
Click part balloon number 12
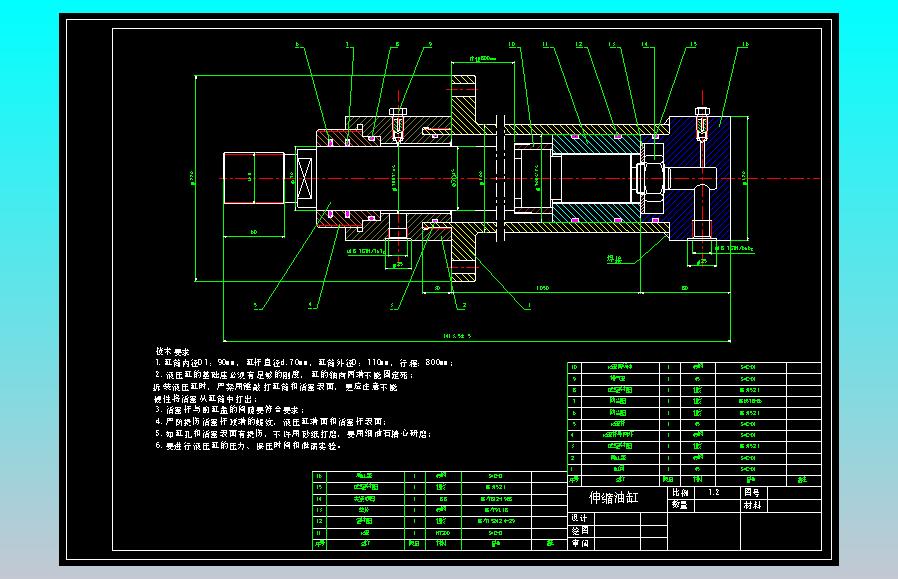pos(579,44)
